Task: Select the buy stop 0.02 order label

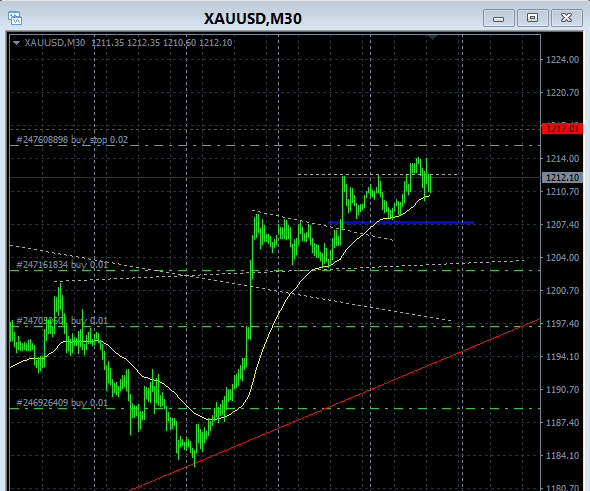Action: point(72,140)
